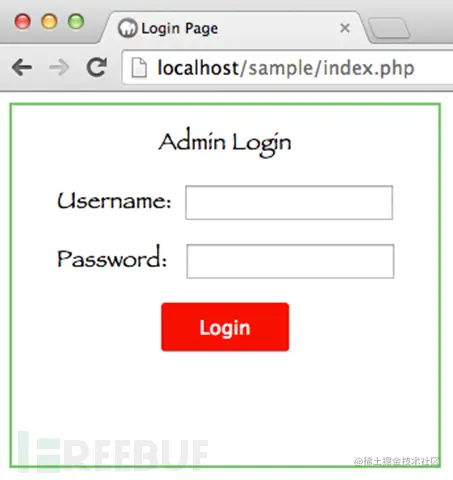Minimize the window with the yellow button

[49, 22]
